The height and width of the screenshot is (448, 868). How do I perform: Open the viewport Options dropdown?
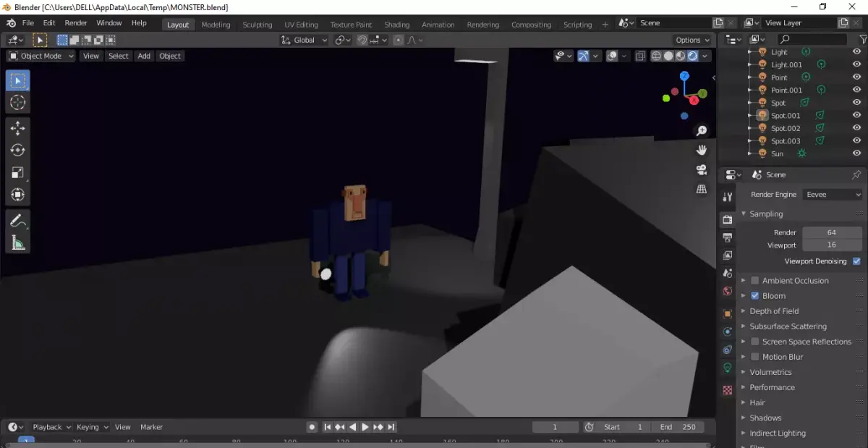pyautogui.click(x=692, y=40)
